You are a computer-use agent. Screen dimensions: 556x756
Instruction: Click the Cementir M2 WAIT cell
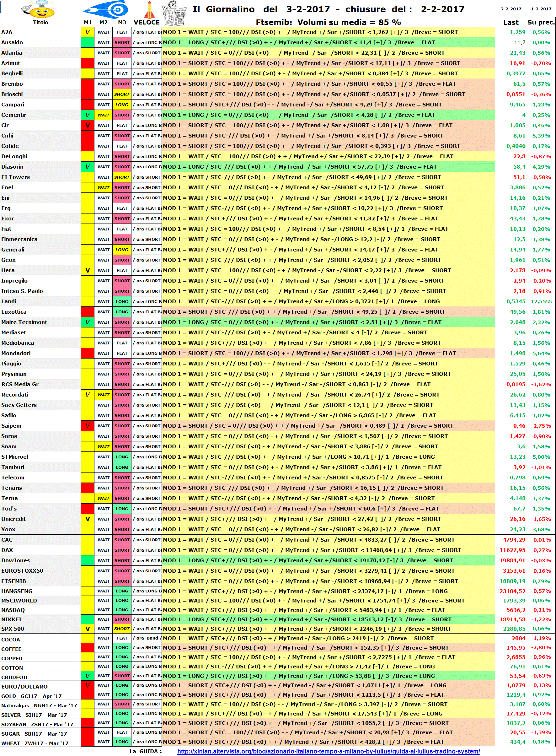click(103, 115)
